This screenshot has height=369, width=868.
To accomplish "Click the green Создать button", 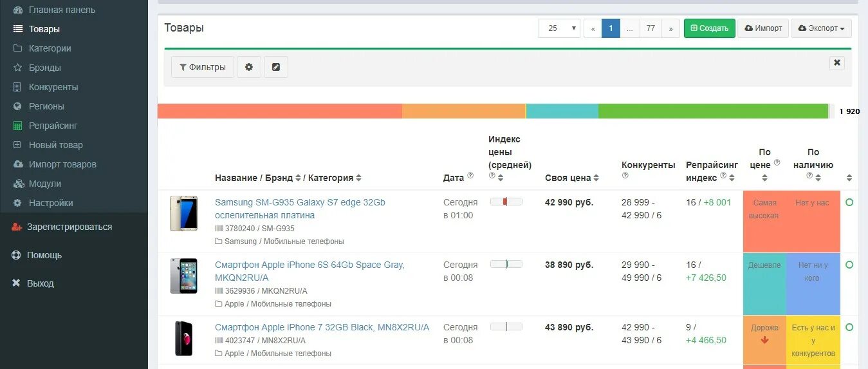I will coord(710,28).
